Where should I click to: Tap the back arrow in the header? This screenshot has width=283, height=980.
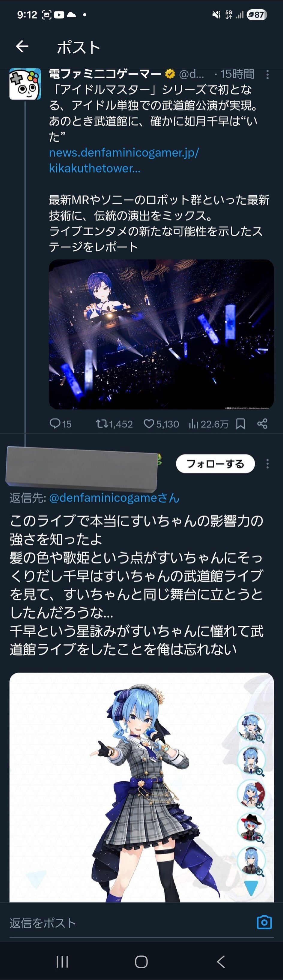(x=22, y=47)
